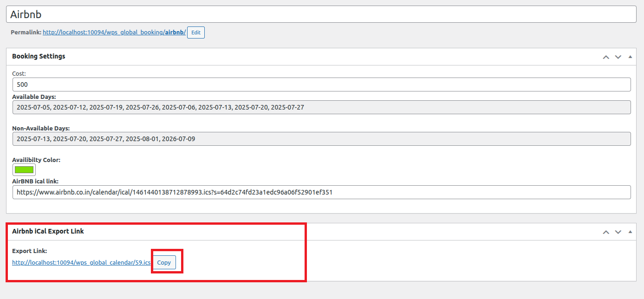Click into the Cost field showing 500
This screenshot has width=644, height=299.
tap(321, 84)
